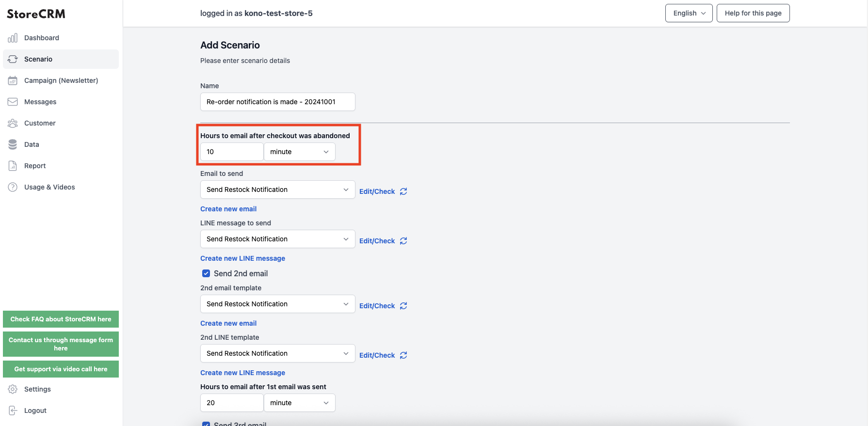The image size is (868, 426).
Task: Click the Dashboard bar chart icon
Action: pyautogui.click(x=13, y=38)
